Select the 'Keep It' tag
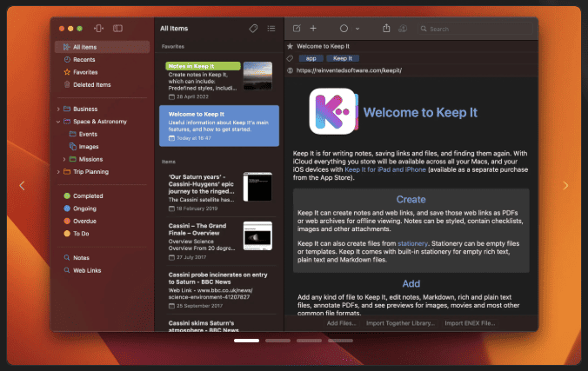This screenshot has height=371, width=588. pos(343,58)
